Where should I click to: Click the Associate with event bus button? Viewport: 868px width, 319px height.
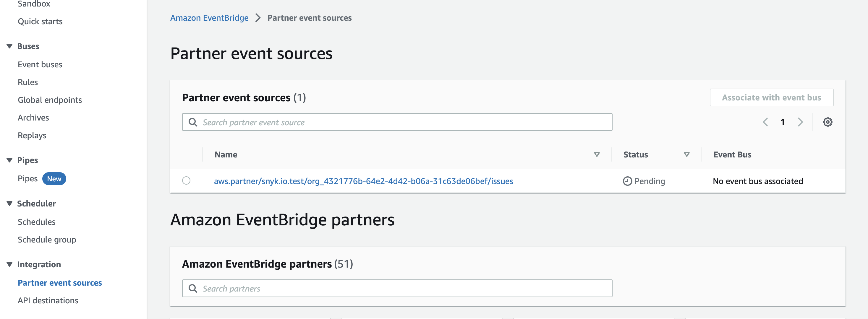pyautogui.click(x=772, y=97)
